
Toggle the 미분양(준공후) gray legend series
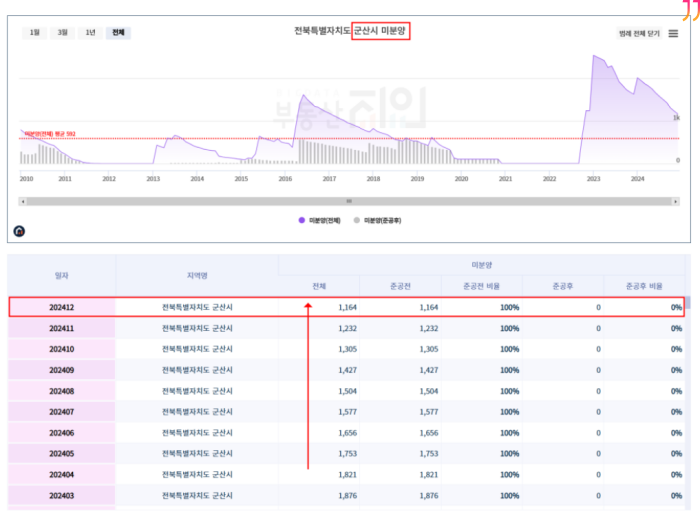377,220
